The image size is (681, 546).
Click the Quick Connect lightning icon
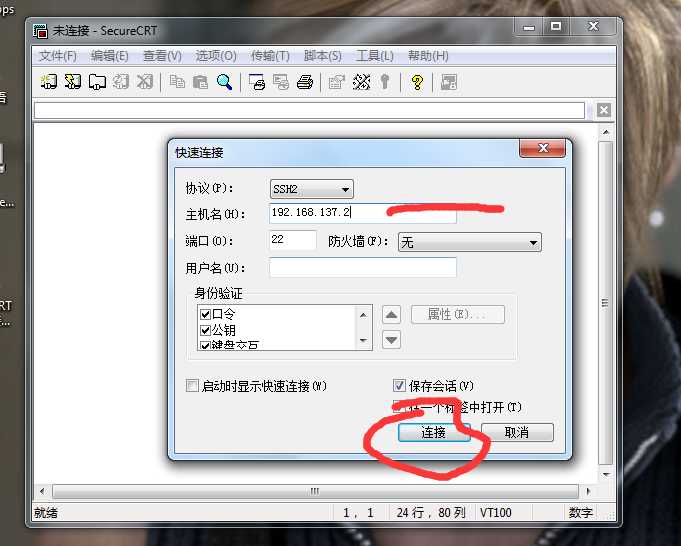(x=73, y=82)
